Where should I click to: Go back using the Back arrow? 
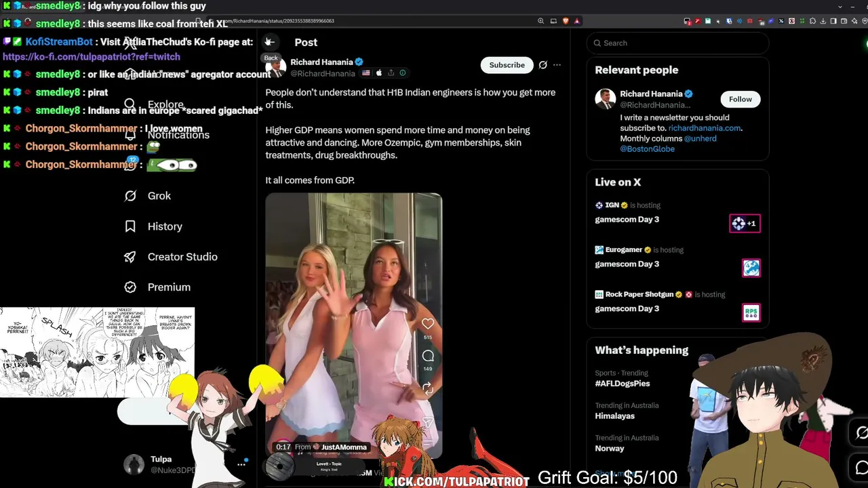(x=269, y=42)
